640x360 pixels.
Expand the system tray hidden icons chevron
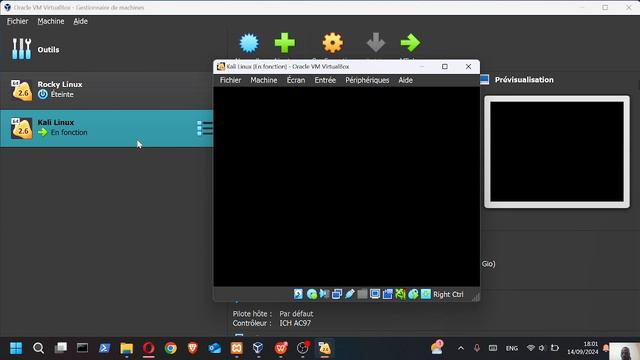pos(461,348)
